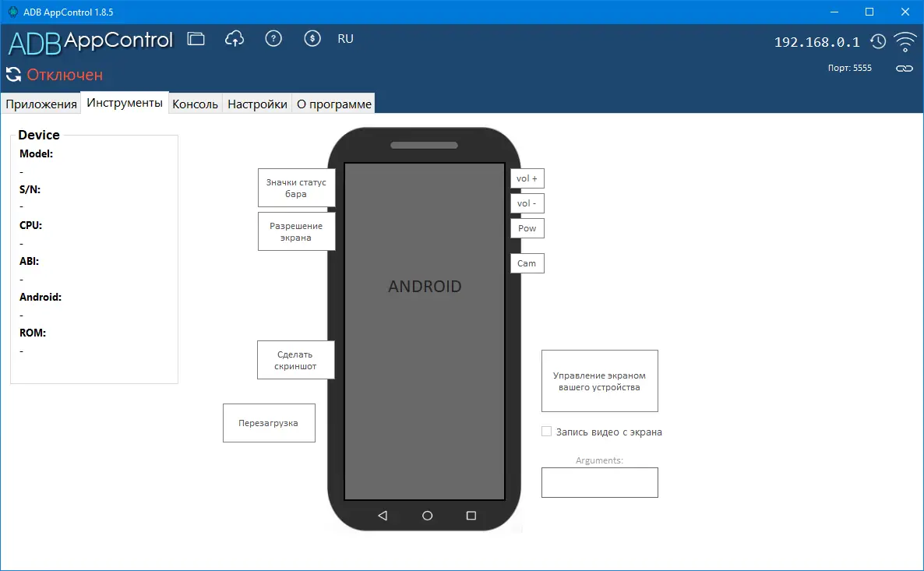Close the ADB AppControl window
Screen dimensions: 924x571
[x=905, y=12]
